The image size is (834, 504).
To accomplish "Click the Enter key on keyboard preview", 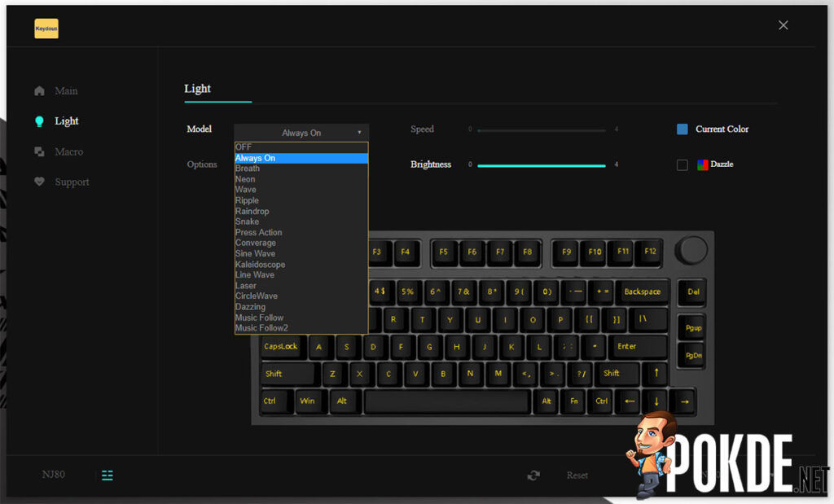I will pos(637,347).
